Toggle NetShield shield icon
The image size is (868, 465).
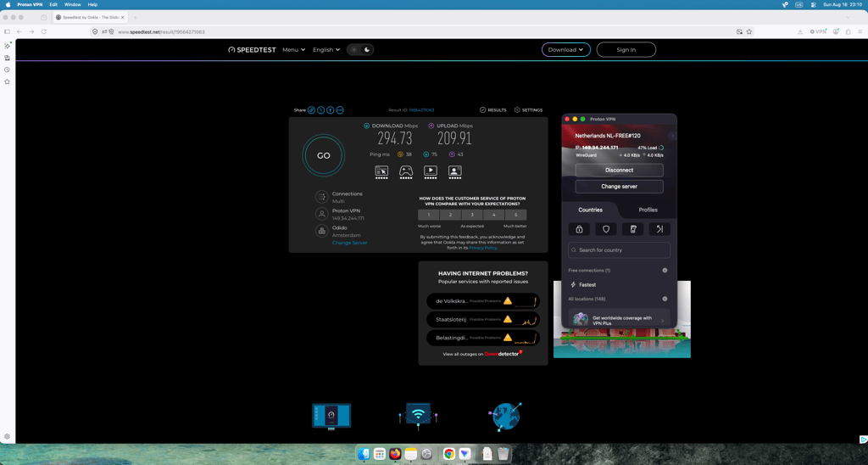606,229
